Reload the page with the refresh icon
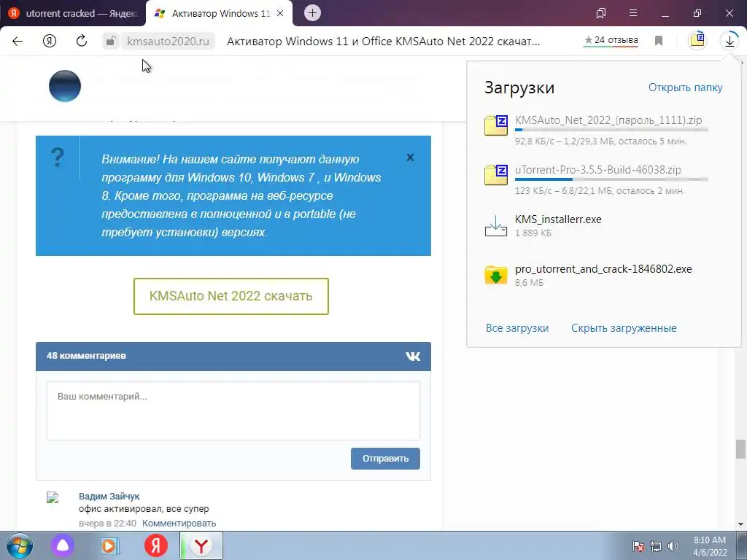The height and width of the screenshot is (560, 747). (x=82, y=41)
